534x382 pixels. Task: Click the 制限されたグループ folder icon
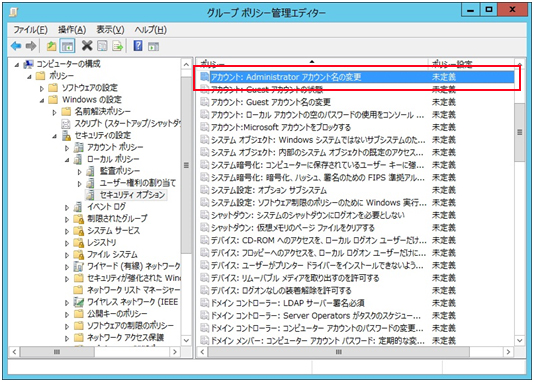point(79,219)
